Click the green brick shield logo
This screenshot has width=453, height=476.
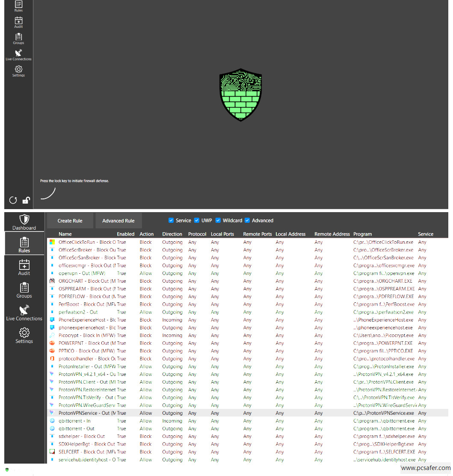coord(240,95)
